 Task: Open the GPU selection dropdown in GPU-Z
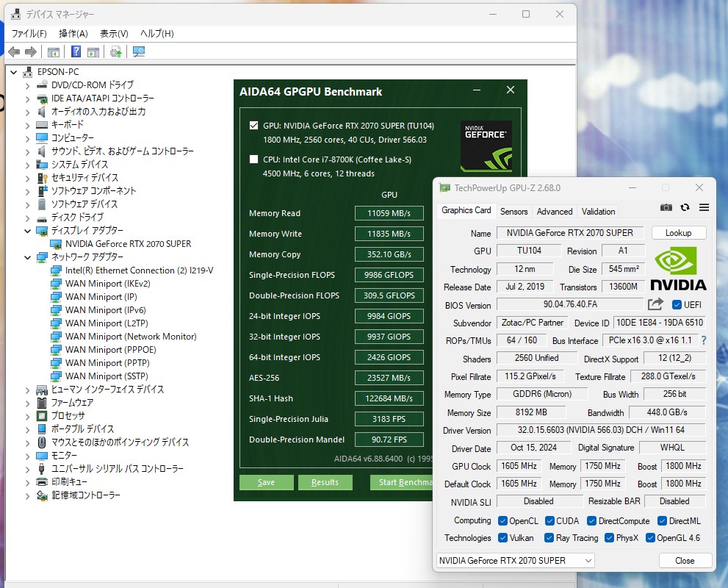[515, 561]
